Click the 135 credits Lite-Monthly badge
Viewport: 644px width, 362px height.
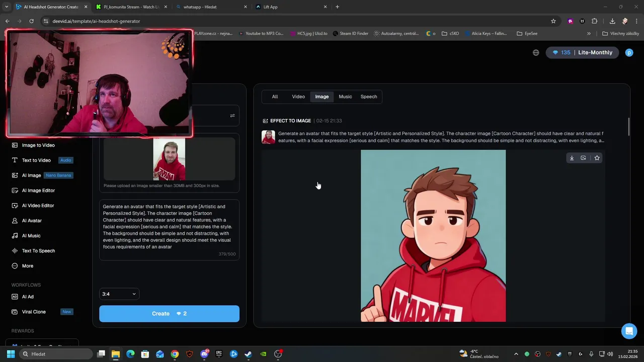(582, 53)
